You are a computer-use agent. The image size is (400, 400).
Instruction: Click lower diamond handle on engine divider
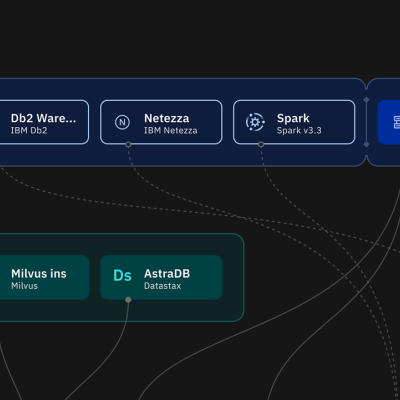tap(366, 144)
